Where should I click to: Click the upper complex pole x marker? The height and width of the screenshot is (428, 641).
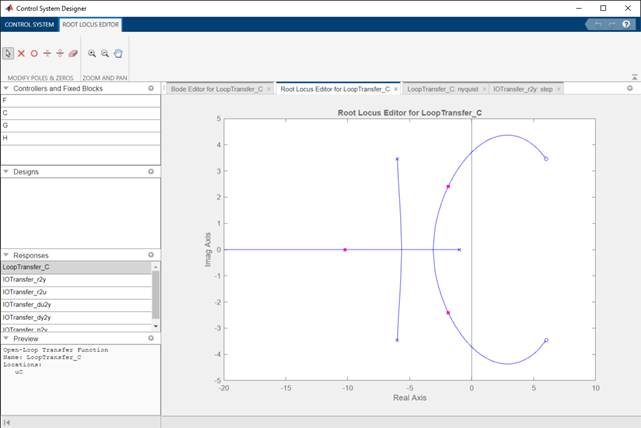[397, 159]
